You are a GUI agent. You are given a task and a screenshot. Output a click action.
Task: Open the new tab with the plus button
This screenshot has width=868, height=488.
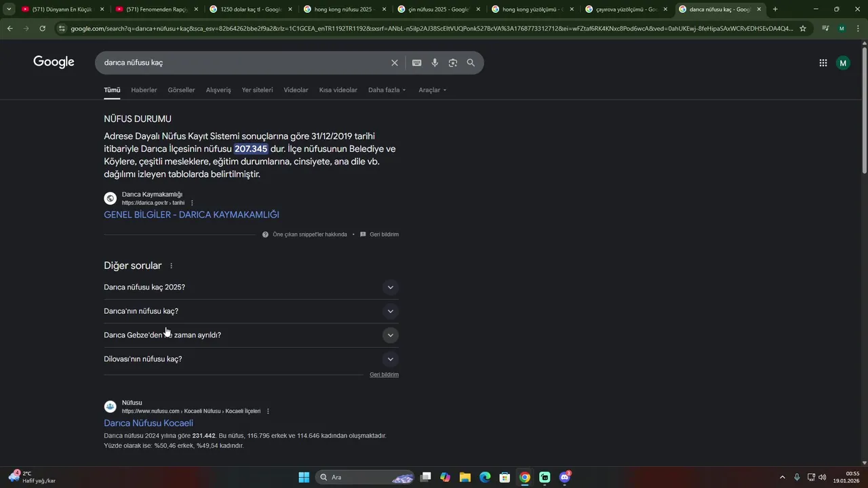coord(775,9)
